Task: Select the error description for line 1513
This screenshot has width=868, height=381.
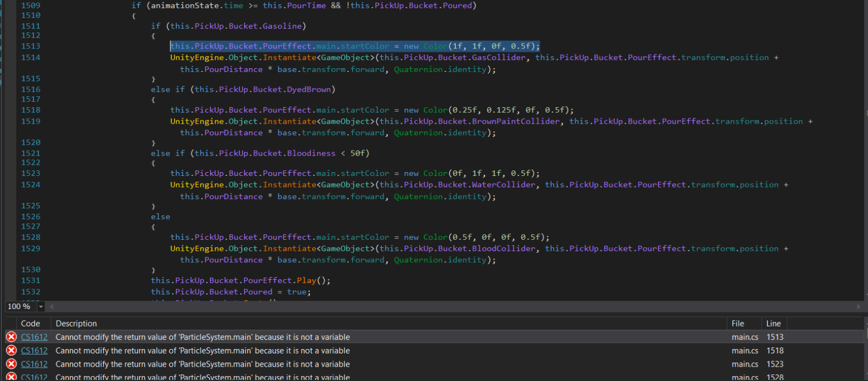Action: click(x=203, y=337)
